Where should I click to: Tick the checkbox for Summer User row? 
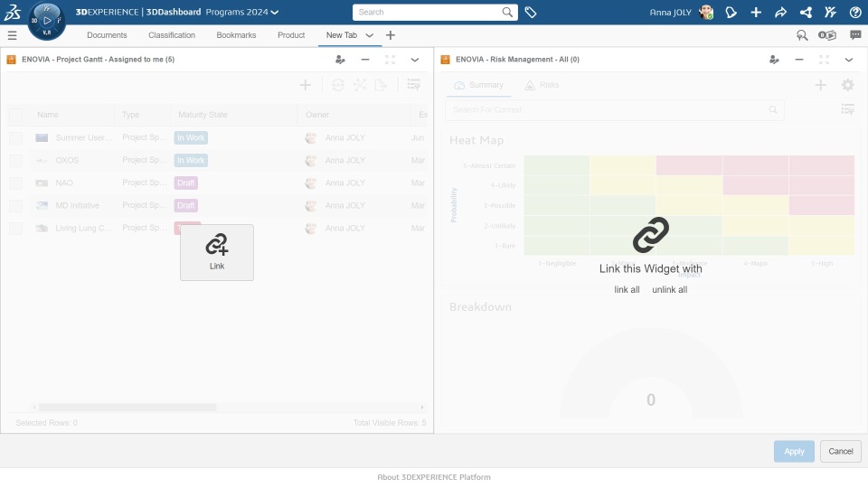coord(16,137)
